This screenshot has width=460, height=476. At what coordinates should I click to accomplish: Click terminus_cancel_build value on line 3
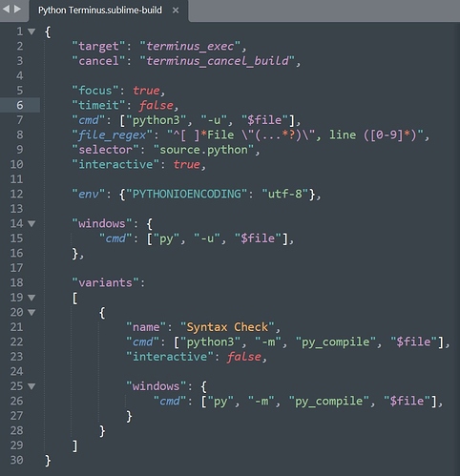[x=218, y=61]
